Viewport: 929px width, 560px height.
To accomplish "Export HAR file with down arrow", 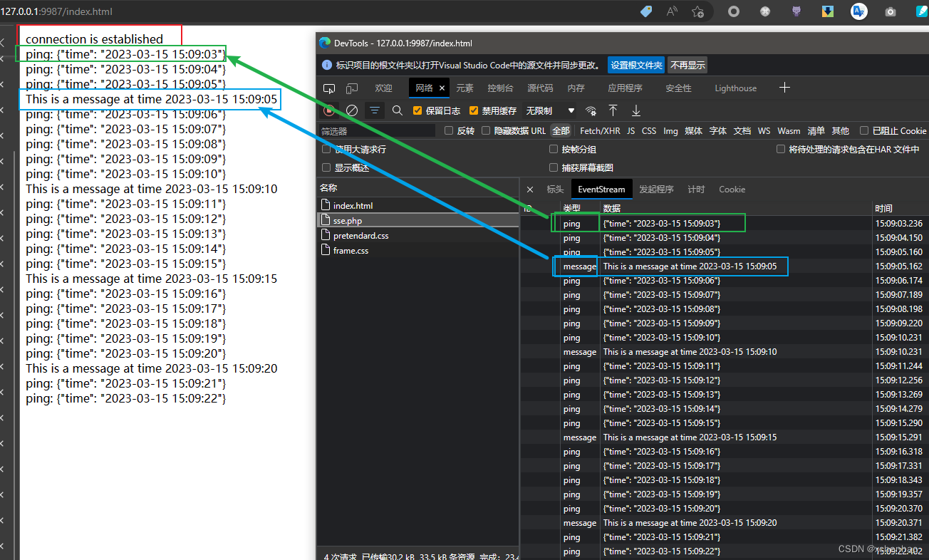I will [x=636, y=110].
